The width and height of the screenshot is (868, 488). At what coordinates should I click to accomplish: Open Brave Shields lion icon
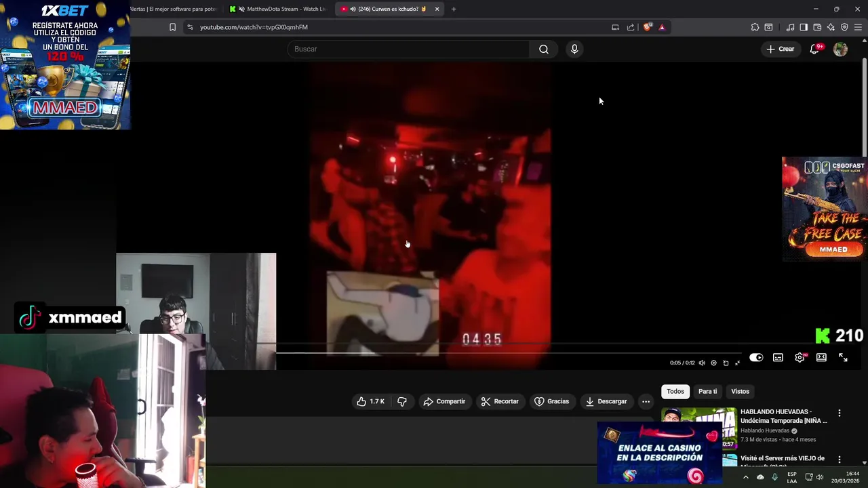coord(647,27)
